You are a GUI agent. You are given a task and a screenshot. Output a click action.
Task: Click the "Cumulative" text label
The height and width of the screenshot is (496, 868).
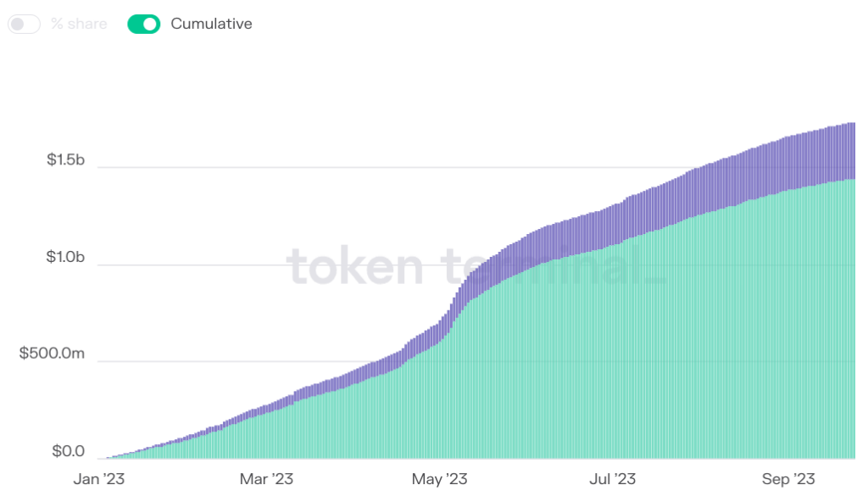click(211, 24)
